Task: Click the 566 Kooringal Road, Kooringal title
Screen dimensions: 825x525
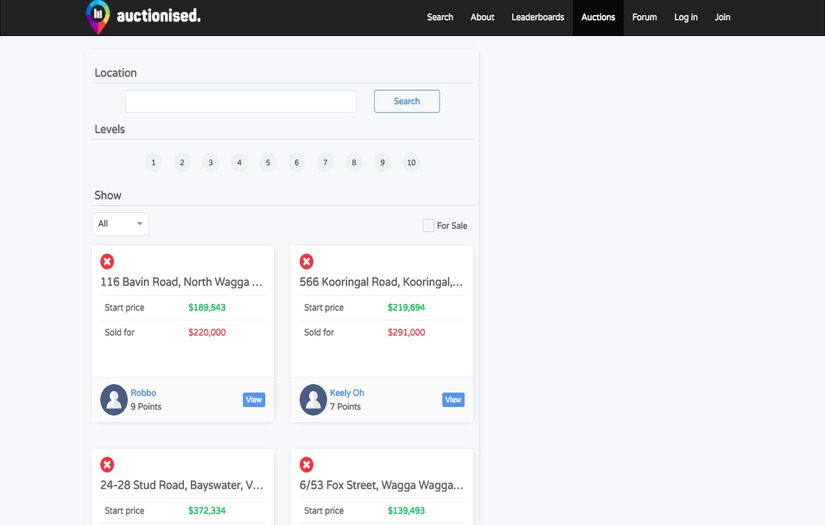Action: pos(381,282)
